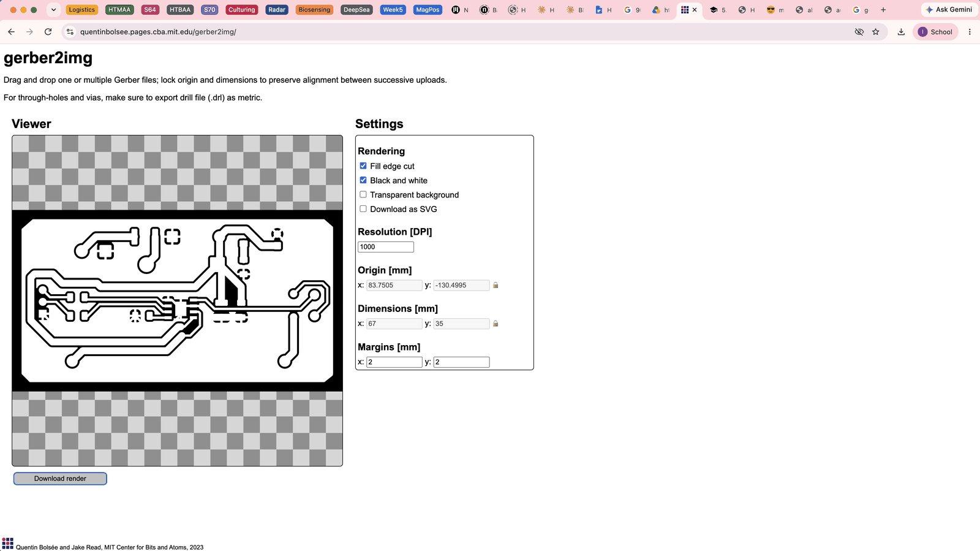The height and width of the screenshot is (551, 980).
Task: Check Download as SVG
Action: (x=363, y=209)
